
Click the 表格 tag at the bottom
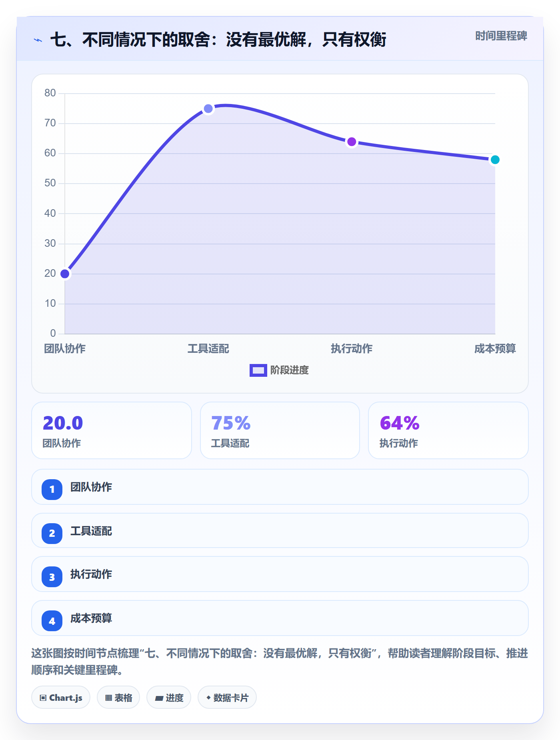pos(118,698)
